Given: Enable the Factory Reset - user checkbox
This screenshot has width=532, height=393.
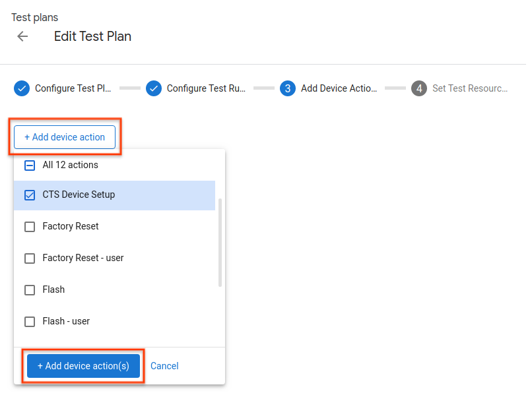Looking at the screenshot, I should (29, 258).
